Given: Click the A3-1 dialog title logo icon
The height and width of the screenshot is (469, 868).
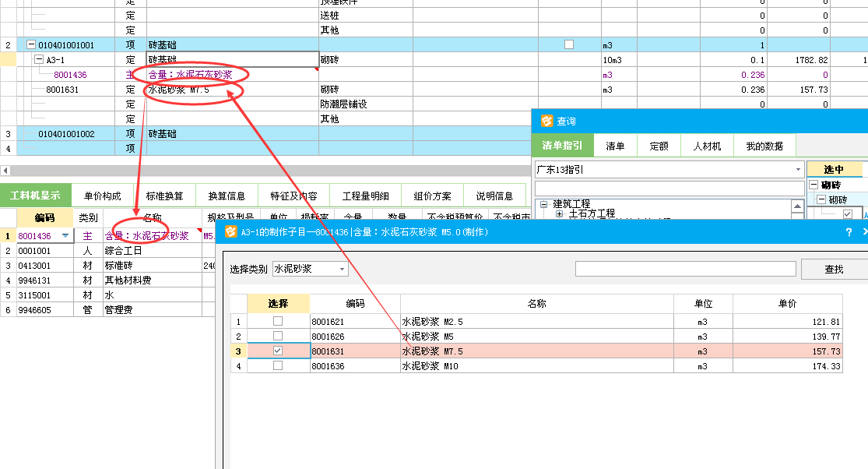Looking at the screenshot, I should point(231,232).
